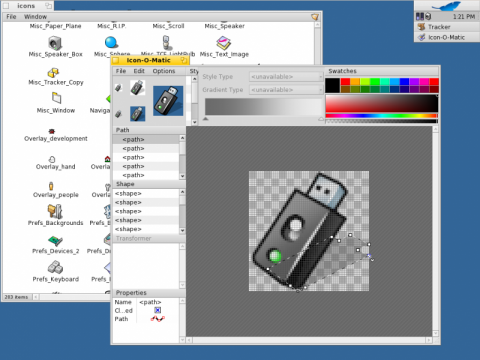
Task: Click the path icon in Properties Path row
Action: click(x=157, y=319)
